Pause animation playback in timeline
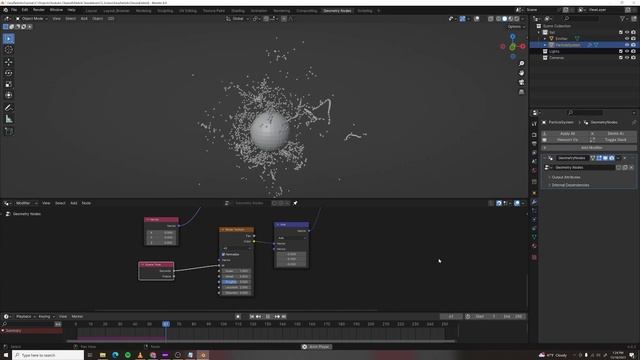 click(268, 316)
